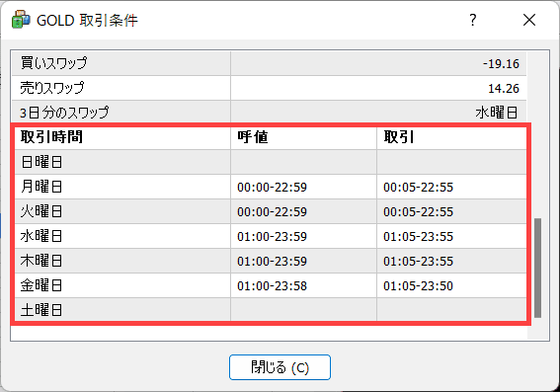Screen dimensions: 560x392
Task: Click the vertical scrollbar thumb
Action: coord(537,268)
